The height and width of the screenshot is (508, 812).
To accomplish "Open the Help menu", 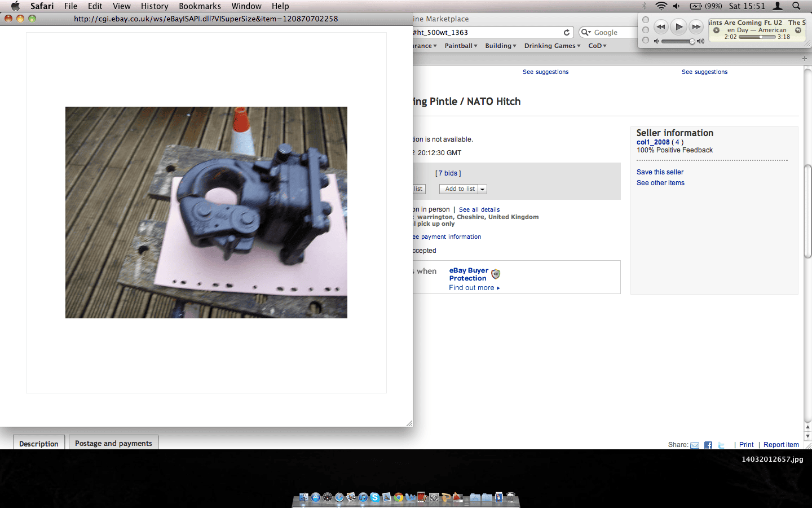I will point(280,6).
